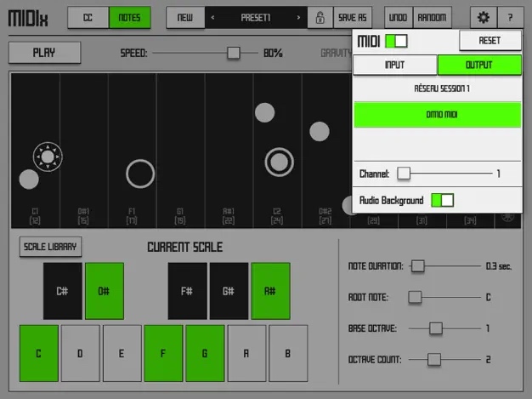This screenshot has height=399, width=532.
Task: Click the MIDI Channel slider handle
Action: tap(404, 174)
